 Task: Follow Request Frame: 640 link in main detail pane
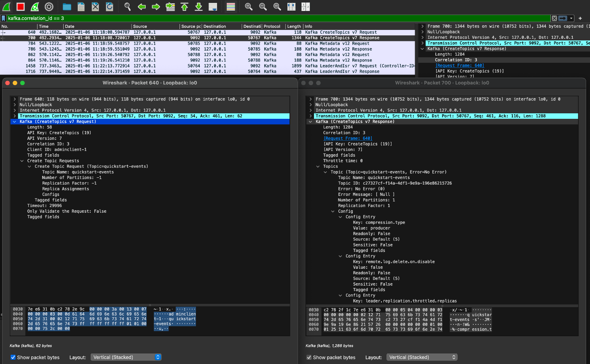pyautogui.click(x=460, y=65)
